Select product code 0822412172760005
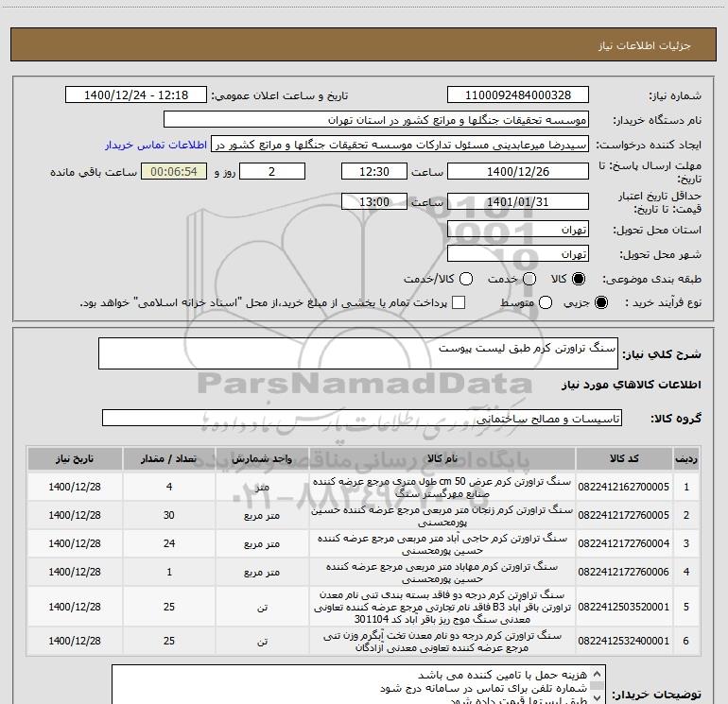The image size is (728, 704). click(624, 515)
